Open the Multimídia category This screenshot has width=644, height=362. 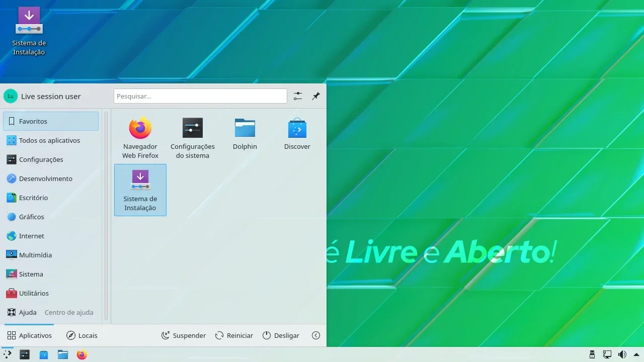click(x=51, y=255)
